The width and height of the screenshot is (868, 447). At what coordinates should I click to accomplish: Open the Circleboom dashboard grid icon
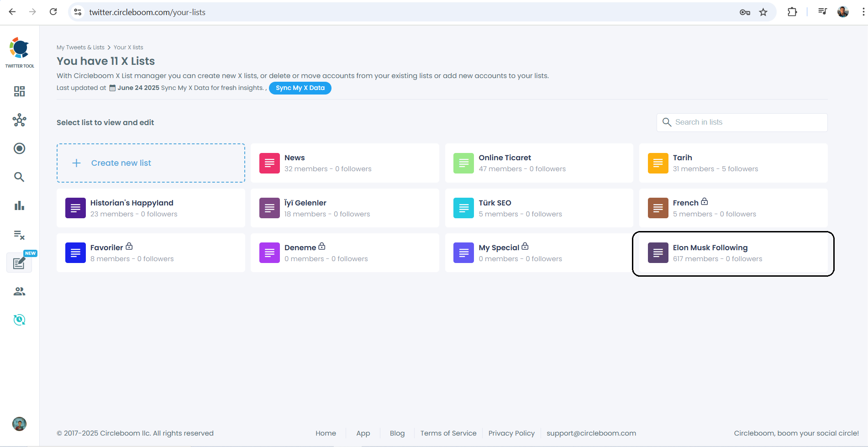(x=19, y=91)
